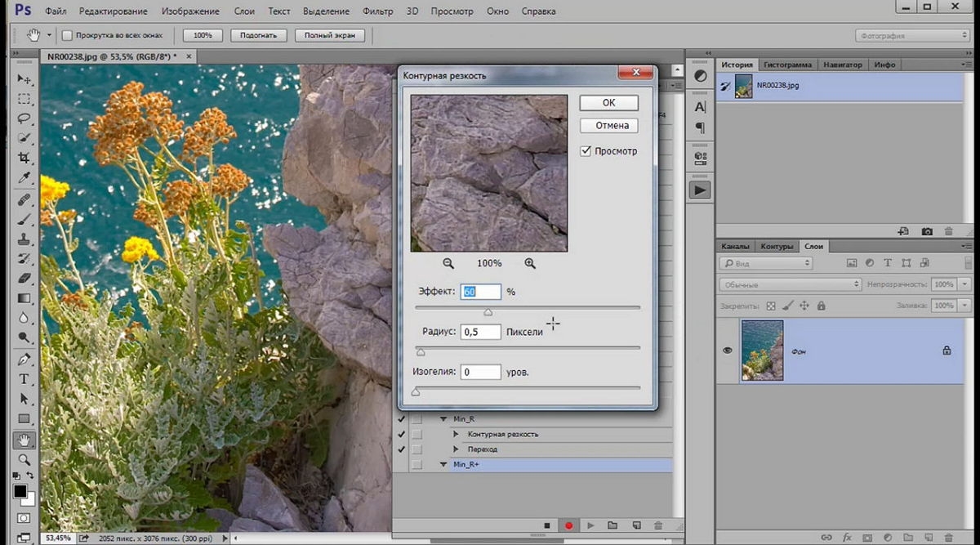Open the Вид layer filter dropdown

[766, 263]
